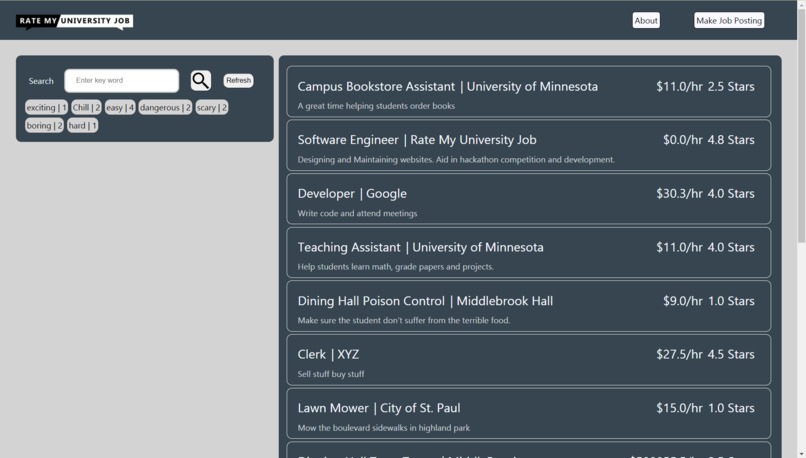Click the $27.5/hr 4.5 Stars rating
The width and height of the screenshot is (806, 458).
coord(705,354)
